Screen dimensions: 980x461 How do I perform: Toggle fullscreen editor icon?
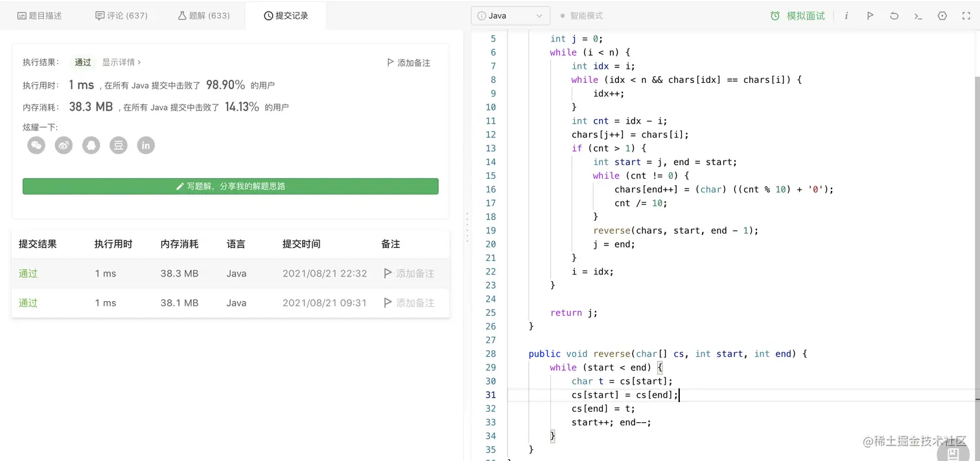point(966,16)
